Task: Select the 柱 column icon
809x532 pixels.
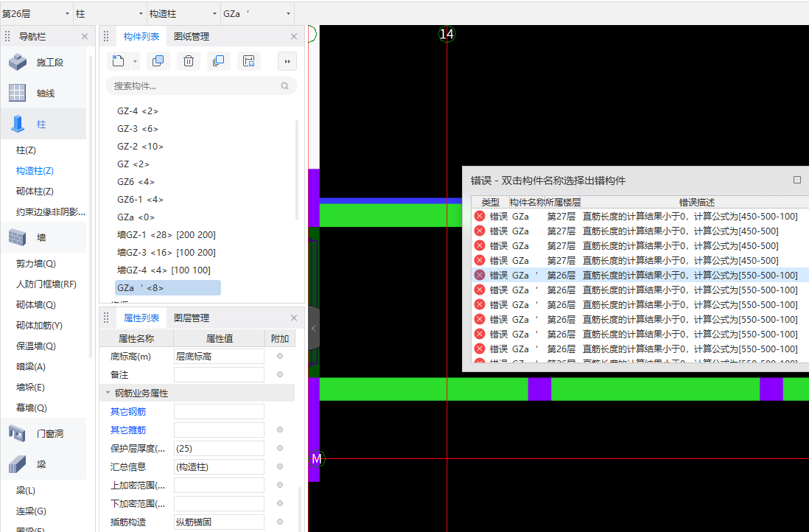Action: pyautogui.click(x=18, y=124)
